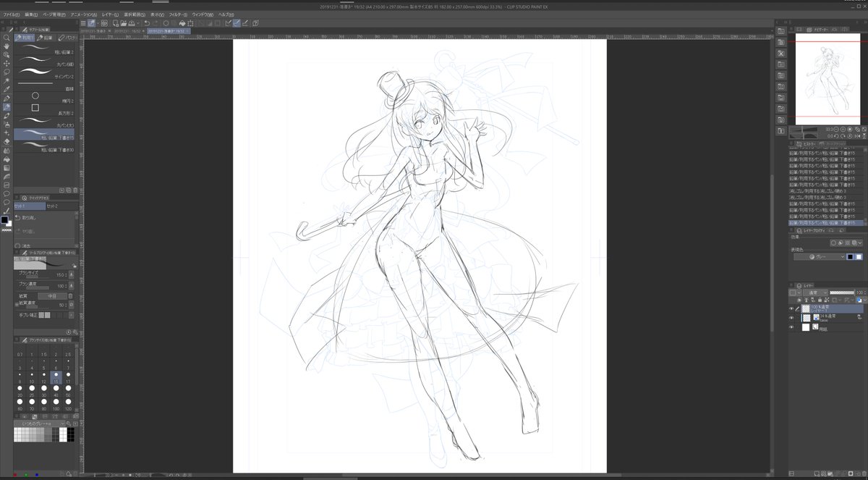This screenshot has width=868, height=480.
Task: Click the foreground black color swatch
Action: (4, 220)
